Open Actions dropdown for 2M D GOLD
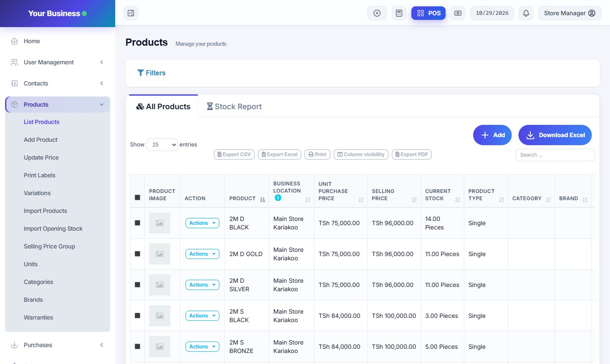 pos(202,254)
